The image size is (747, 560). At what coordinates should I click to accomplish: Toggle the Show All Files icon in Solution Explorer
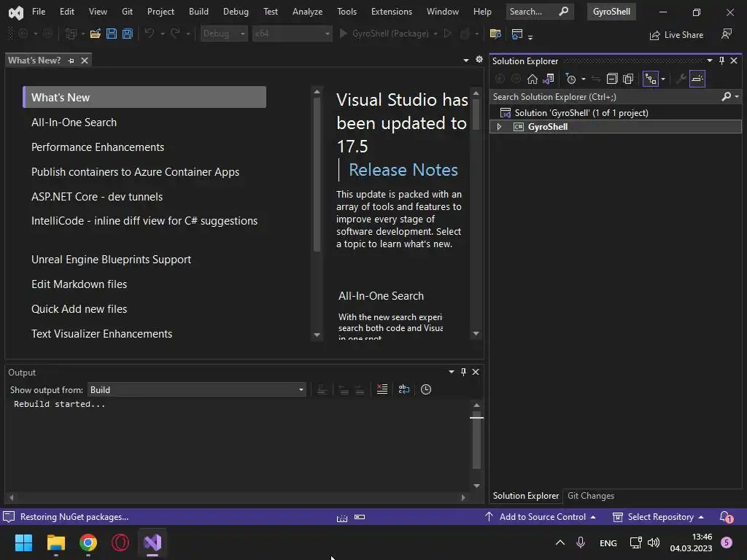pos(628,79)
